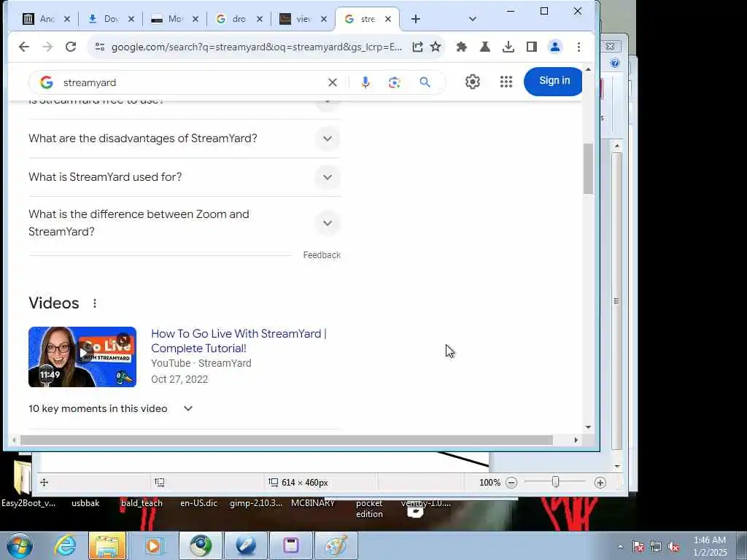Clear the streamyard search query

pos(333,82)
